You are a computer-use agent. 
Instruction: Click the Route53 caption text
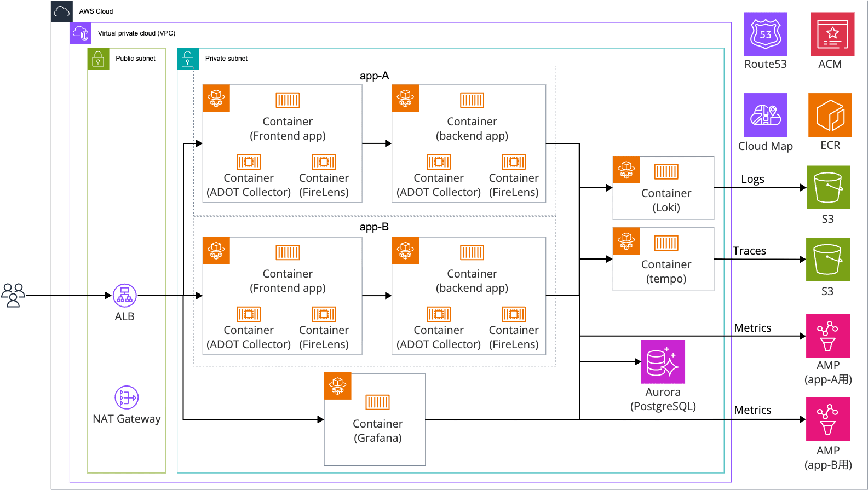point(765,64)
